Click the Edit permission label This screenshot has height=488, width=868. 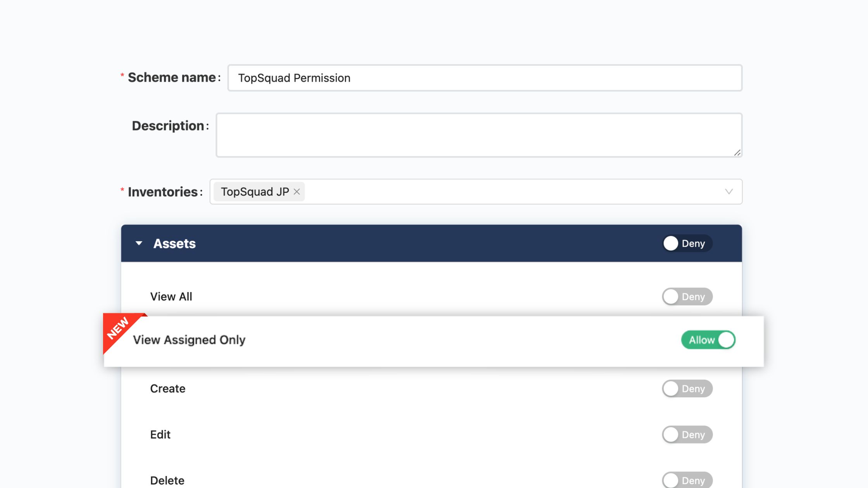click(160, 435)
